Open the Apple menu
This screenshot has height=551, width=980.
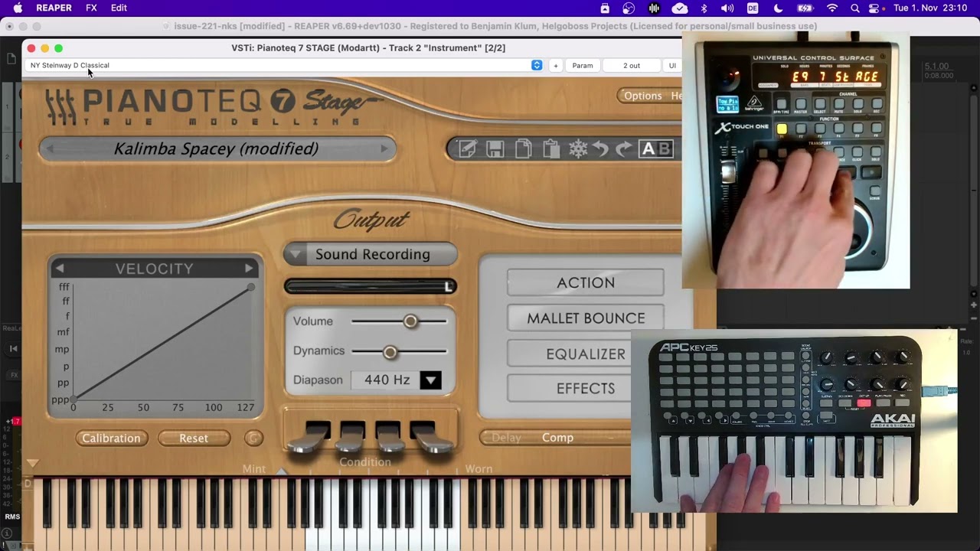point(18,8)
